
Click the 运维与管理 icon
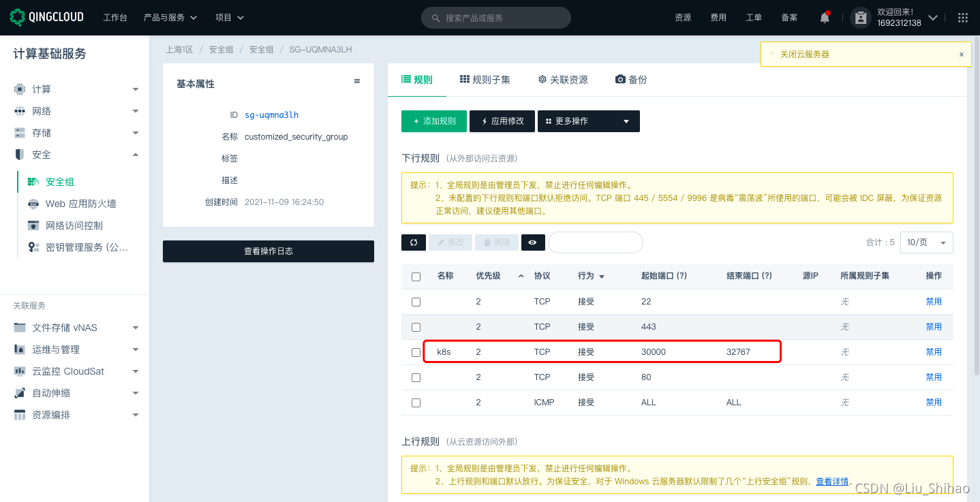pyautogui.click(x=20, y=349)
